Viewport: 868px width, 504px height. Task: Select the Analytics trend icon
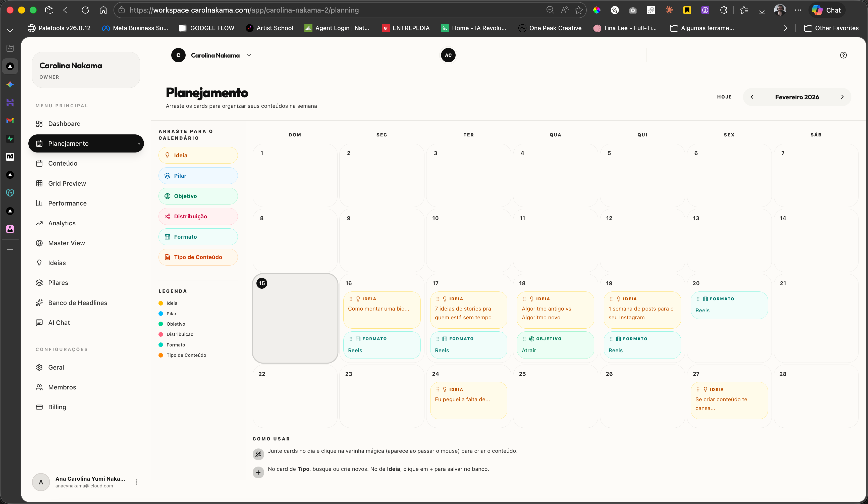(x=40, y=223)
